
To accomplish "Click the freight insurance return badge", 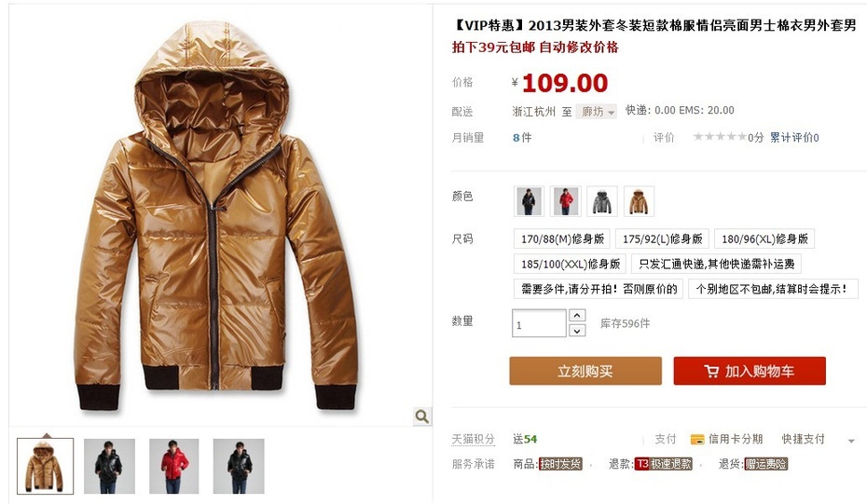I will [x=765, y=464].
